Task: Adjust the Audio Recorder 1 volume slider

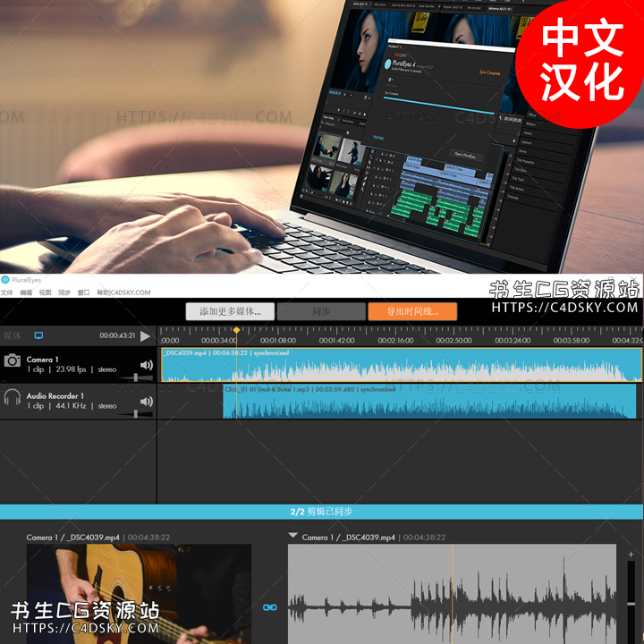Action: (x=136, y=413)
